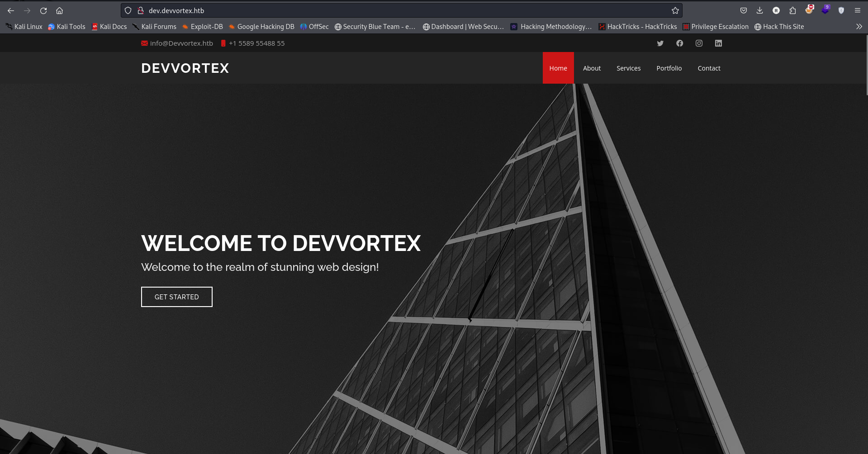The image size is (868, 454).
Task: Click the Twitter icon in top bar
Action: 660,43
